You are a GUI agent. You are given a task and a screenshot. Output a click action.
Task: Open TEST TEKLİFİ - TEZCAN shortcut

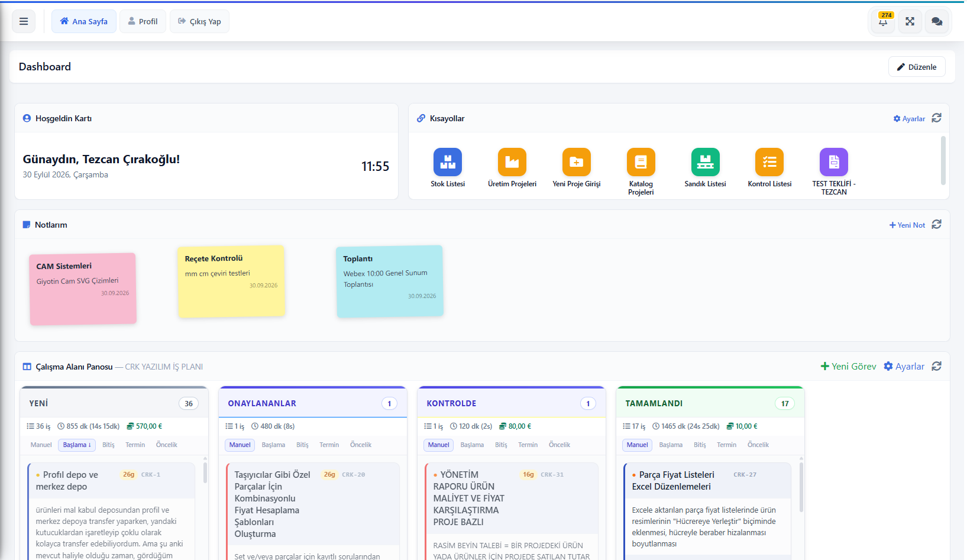point(834,171)
